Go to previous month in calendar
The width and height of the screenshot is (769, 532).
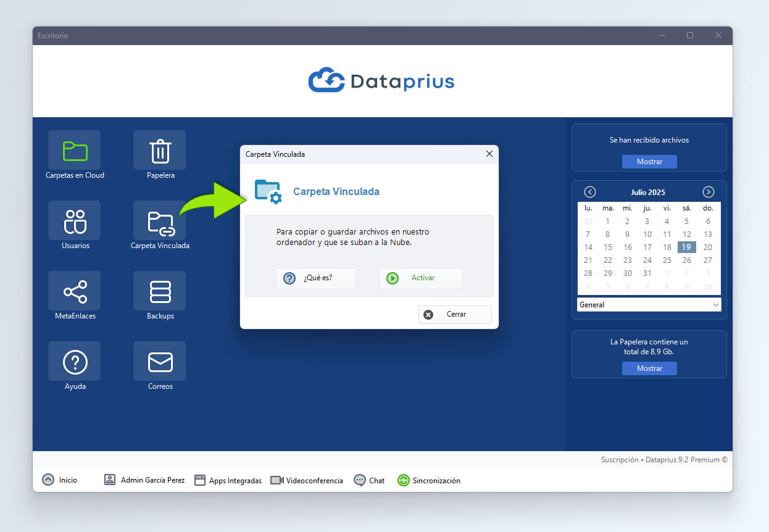pos(590,192)
